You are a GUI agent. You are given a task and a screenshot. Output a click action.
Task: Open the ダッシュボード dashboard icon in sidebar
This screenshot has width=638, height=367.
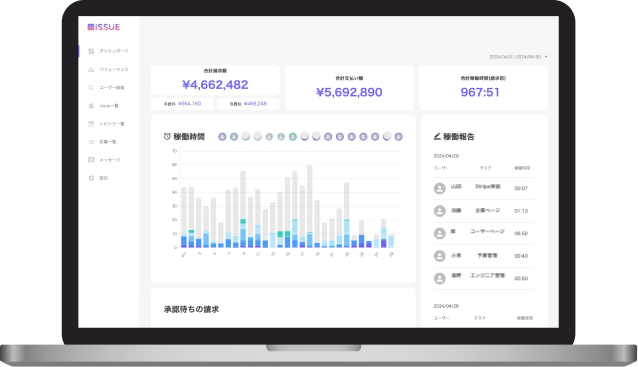(91, 51)
